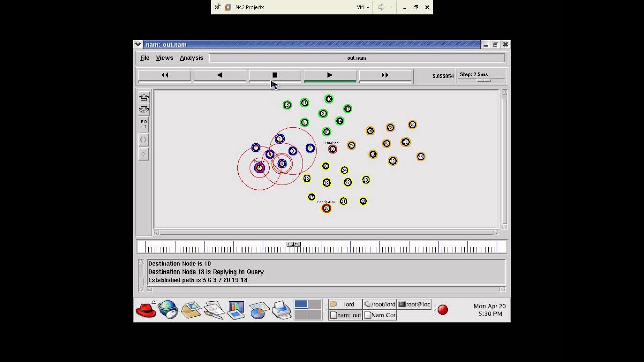Click the pin icon beside Ns2 Projects
Image resolution: width=644 pixels, height=362 pixels.
[217, 7]
